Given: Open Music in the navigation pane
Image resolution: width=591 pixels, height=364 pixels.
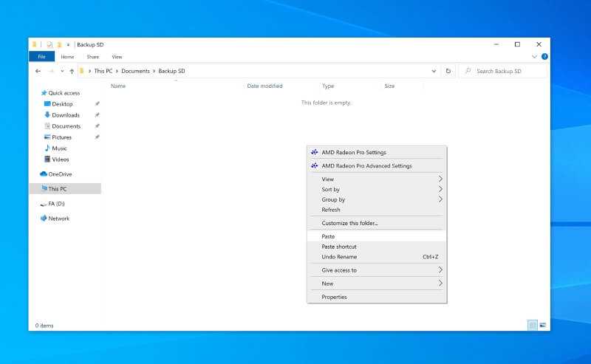Looking at the screenshot, I should pyautogui.click(x=59, y=148).
